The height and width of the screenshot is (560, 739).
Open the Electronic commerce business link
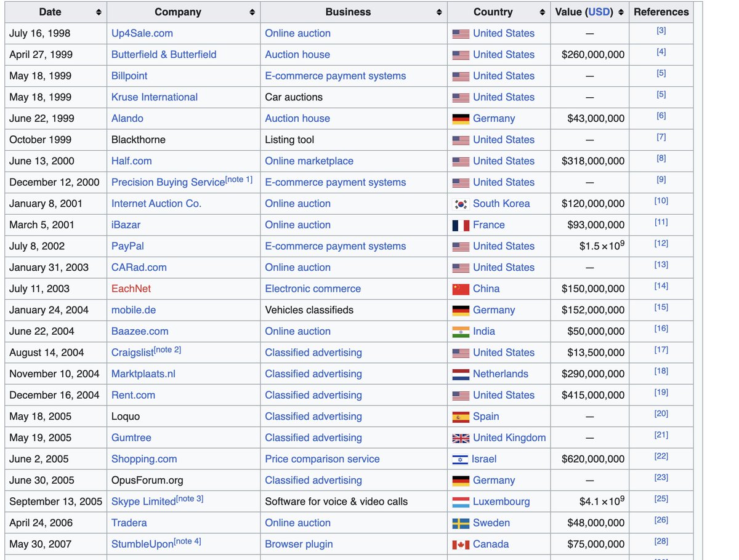313,289
